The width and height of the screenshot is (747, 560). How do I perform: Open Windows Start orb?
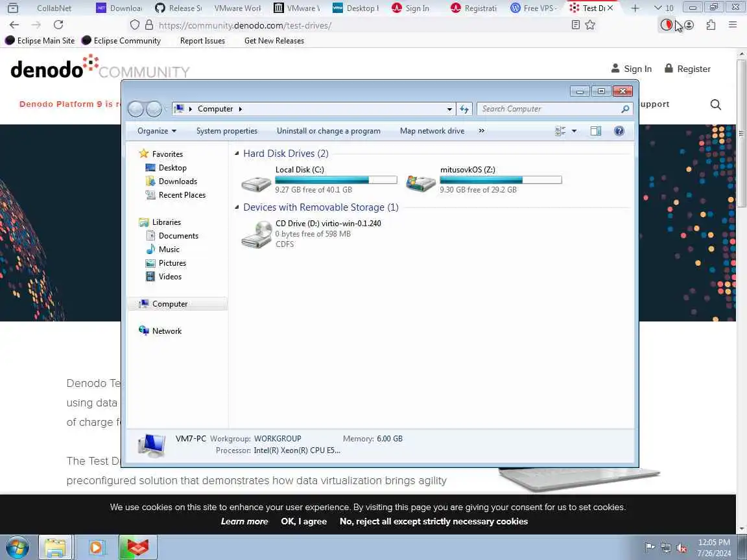click(x=16, y=547)
